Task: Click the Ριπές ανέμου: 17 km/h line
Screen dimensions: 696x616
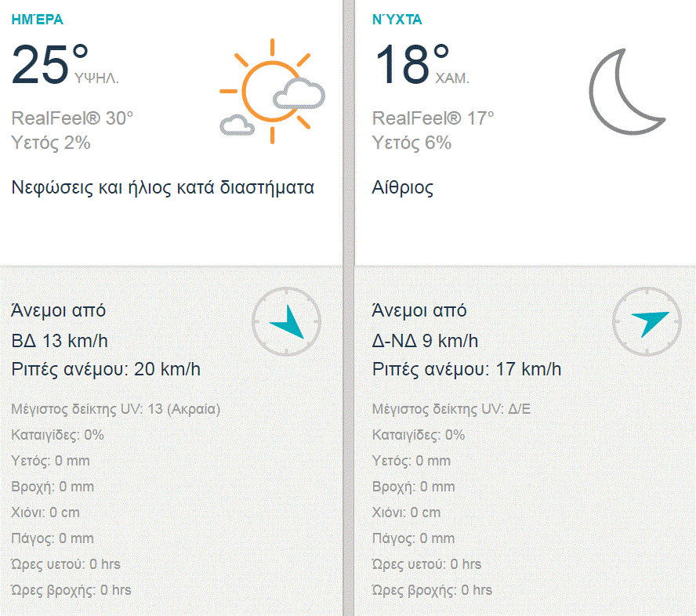Action: coord(466,369)
